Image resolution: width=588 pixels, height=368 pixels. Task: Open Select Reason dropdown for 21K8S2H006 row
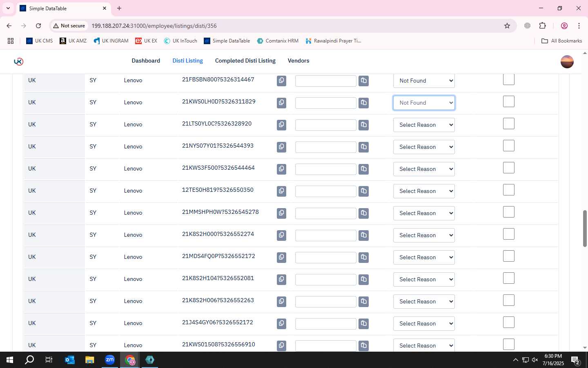coord(424,301)
